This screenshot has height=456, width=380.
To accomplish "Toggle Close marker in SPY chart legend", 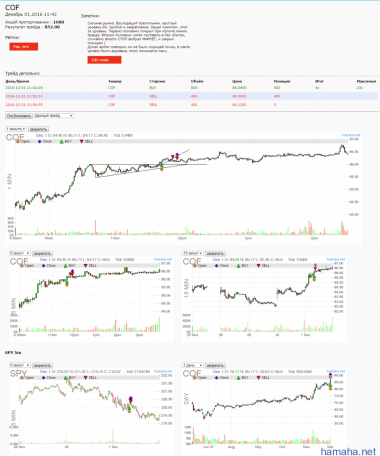I will click(x=43, y=378).
